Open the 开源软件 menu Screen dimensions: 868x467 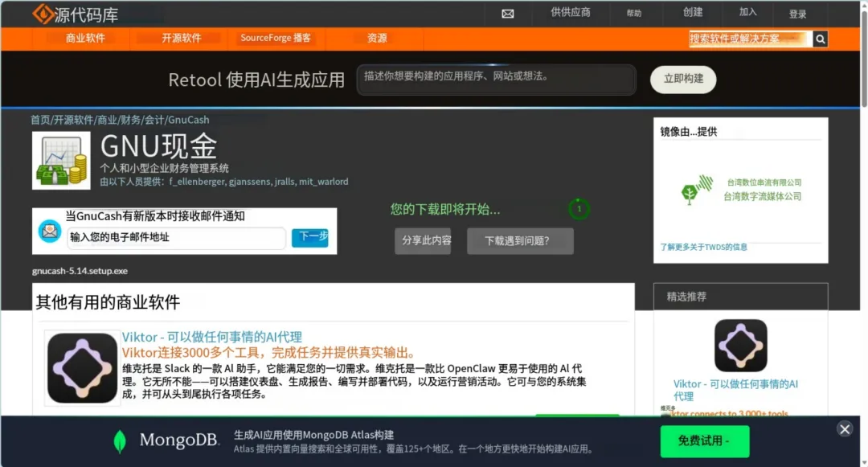coord(181,38)
